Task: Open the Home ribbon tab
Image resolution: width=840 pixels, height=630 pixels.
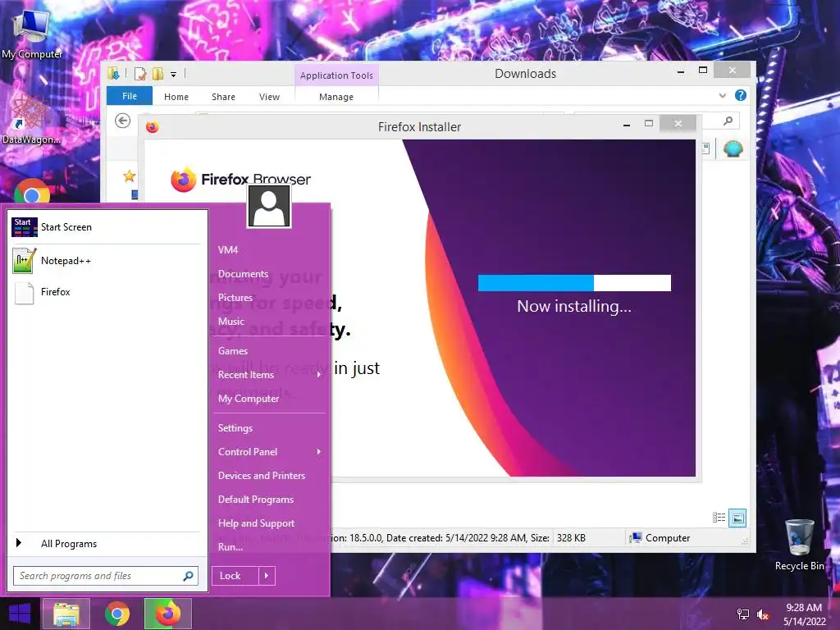Action: tap(176, 97)
